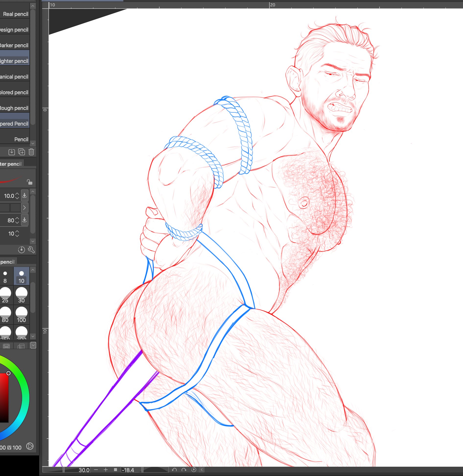Expand options chevron beside empty setting boxes
This screenshot has height=476, width=463.
pyautogui.click(x=24, y=208)
